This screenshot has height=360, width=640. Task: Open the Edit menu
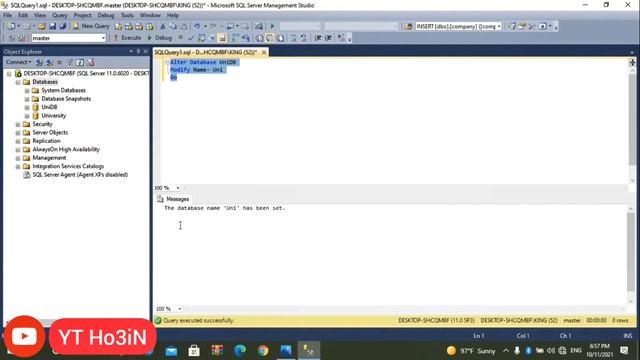point(23,15)
